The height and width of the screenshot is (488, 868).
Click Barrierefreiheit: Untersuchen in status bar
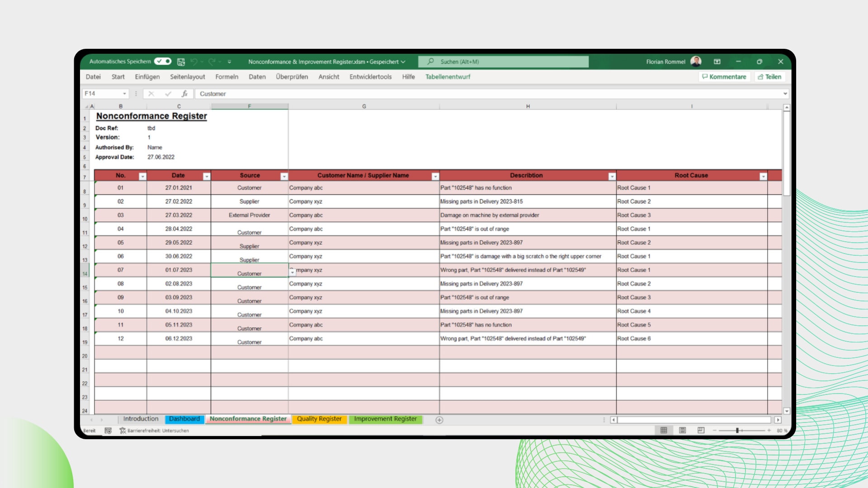point(154,431)
